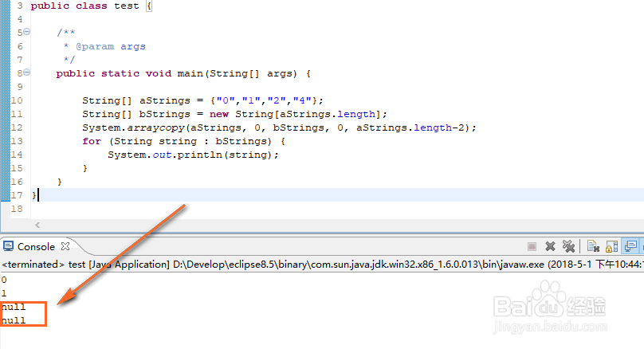Close the Console view tab
Screen dimensions: 644x349
[x=65, y=246]
